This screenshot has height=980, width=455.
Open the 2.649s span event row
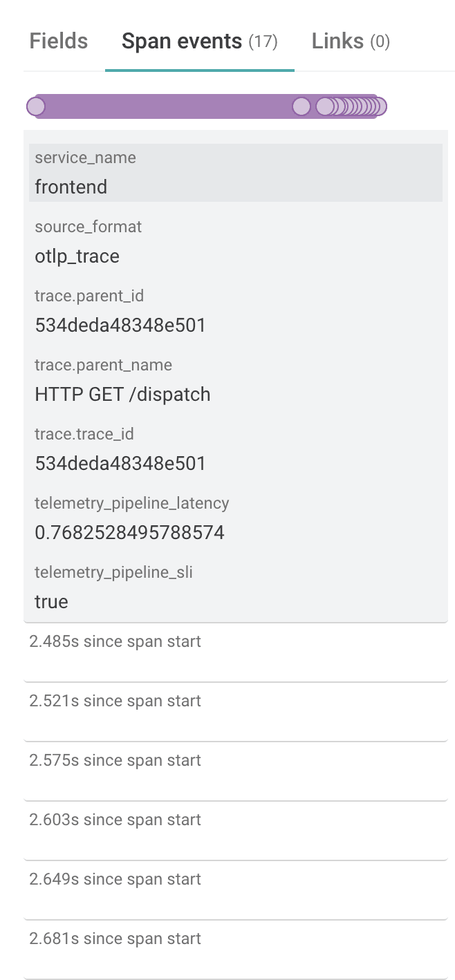click(x=235, y=889)
